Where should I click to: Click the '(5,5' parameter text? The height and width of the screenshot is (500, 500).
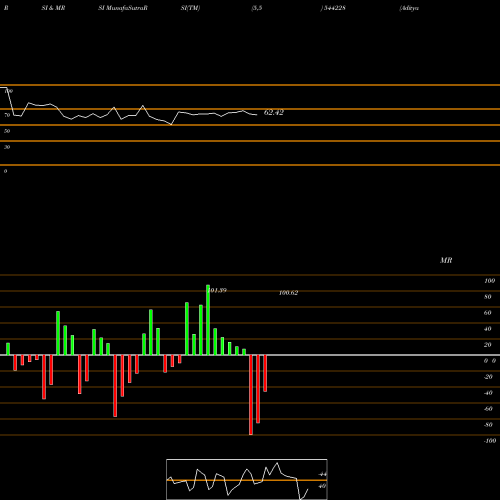[x=257, y=8]
